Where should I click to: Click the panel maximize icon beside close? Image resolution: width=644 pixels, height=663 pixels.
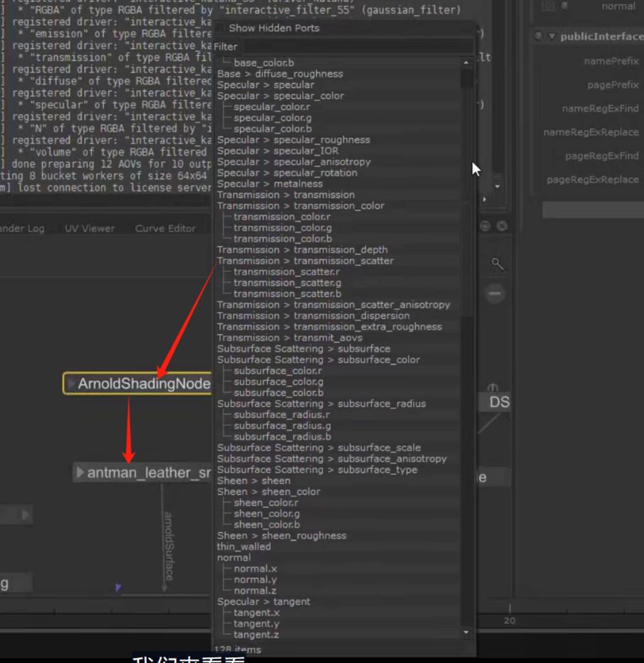(485, 226)
